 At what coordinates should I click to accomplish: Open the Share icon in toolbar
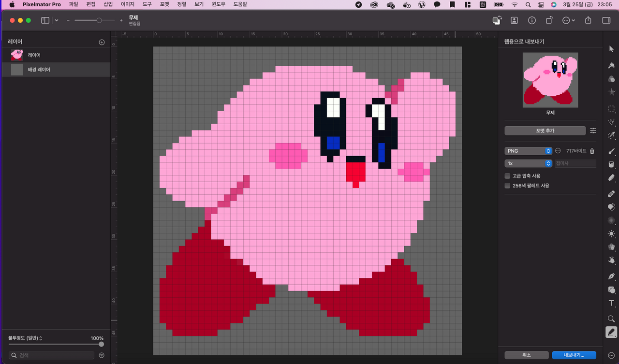pyautogui.click(x=588, y=20)
